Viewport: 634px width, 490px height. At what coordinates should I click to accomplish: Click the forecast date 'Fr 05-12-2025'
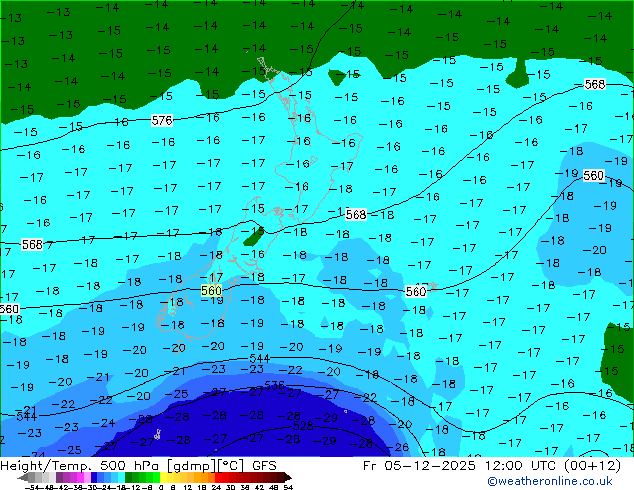pos(419,466)
